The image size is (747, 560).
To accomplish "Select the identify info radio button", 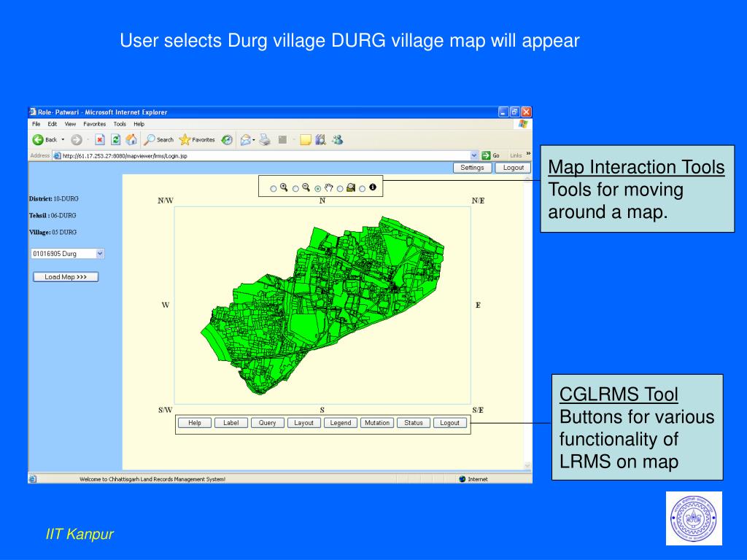I will (x=362, y=189).
